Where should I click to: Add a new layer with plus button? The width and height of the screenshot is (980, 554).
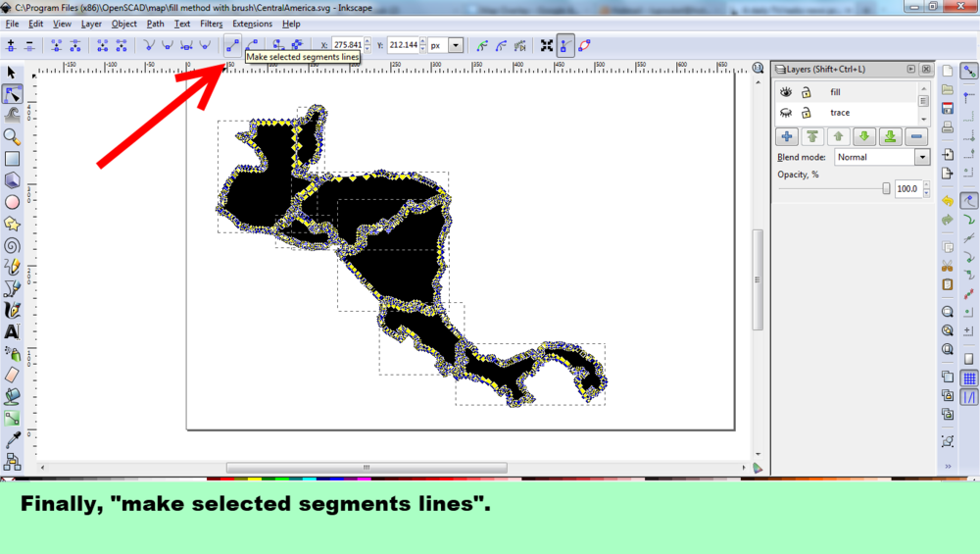[x=786, y=136]
